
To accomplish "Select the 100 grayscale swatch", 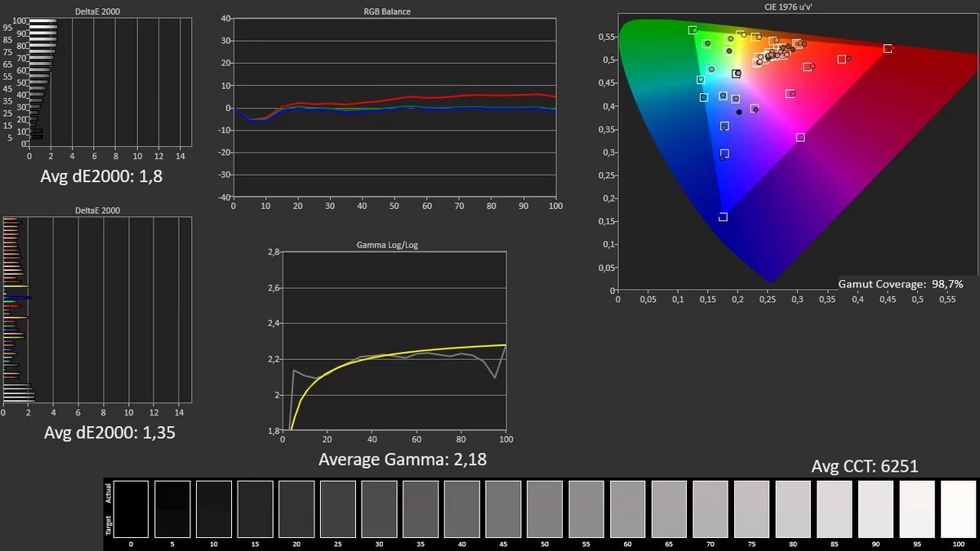I will tap(959, 509).
